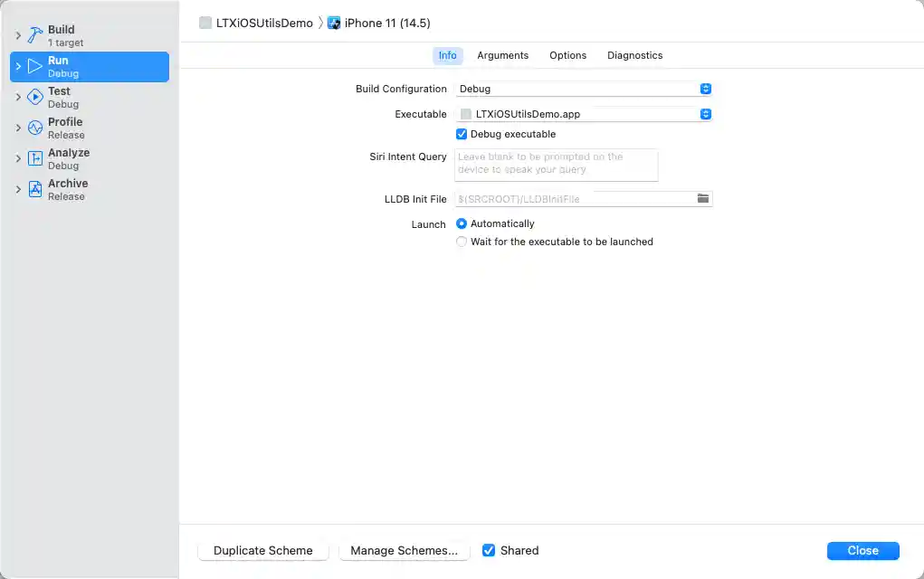
Task: Switch to the Arguments tab
Action: [x=502, y=55]
